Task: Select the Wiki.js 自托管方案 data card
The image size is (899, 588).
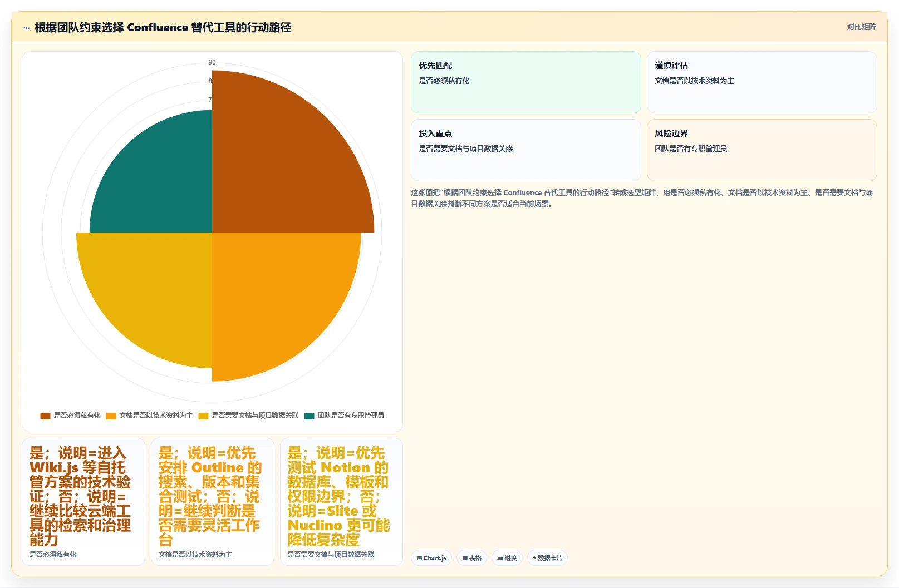Action: click(x=83, y=502)
